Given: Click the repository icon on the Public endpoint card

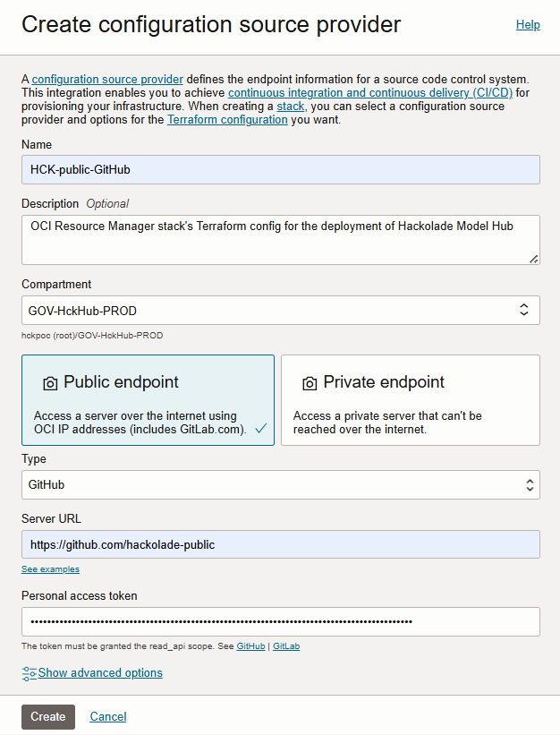Looking at the screenshot, I should tap(50, 381).
